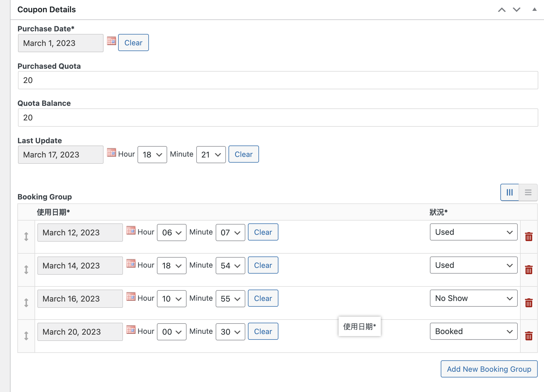544x392 pixels.
Task: Open calendar for March 20, 2023 booking
Action: (x=131, y=330)
